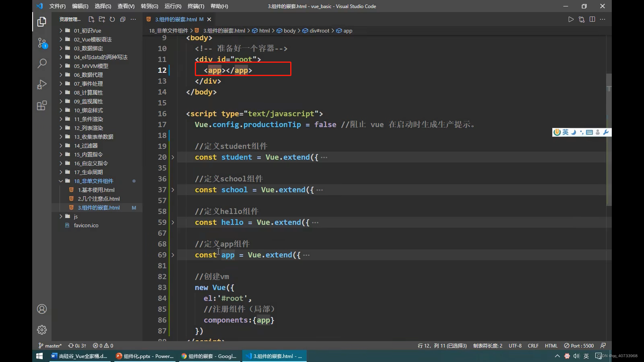644x362 pixels.
Task: Click the volume icon in system tray
Action: 576,356
